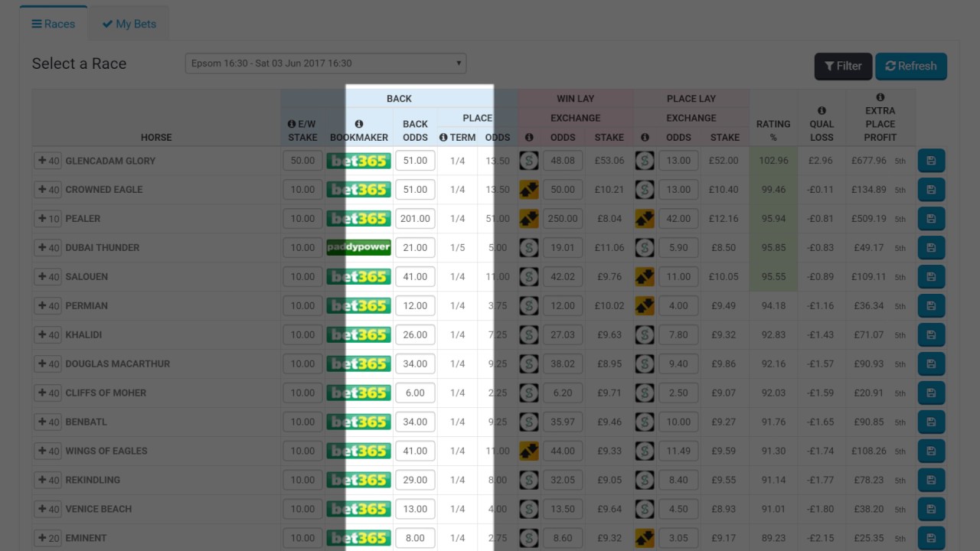Viewport: 980px width, 551px height.
Task: Save the Cliffs of Moher bet
Action: click(931, 393)
